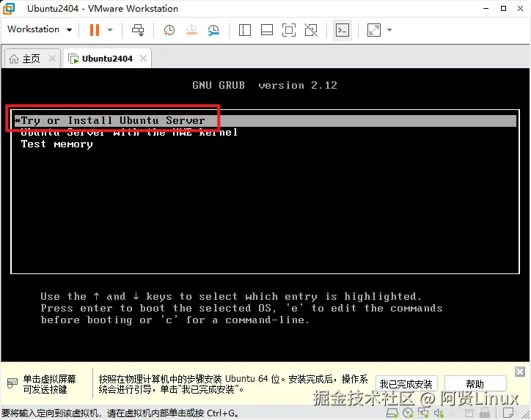Screen dimensions: 531x420
Task: Toggle the console view button
Action: coord(342,30)
